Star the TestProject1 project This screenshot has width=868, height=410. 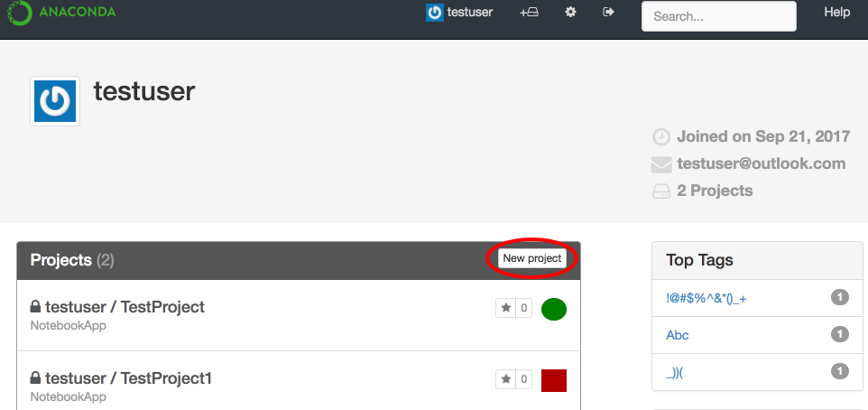(505, 379)
